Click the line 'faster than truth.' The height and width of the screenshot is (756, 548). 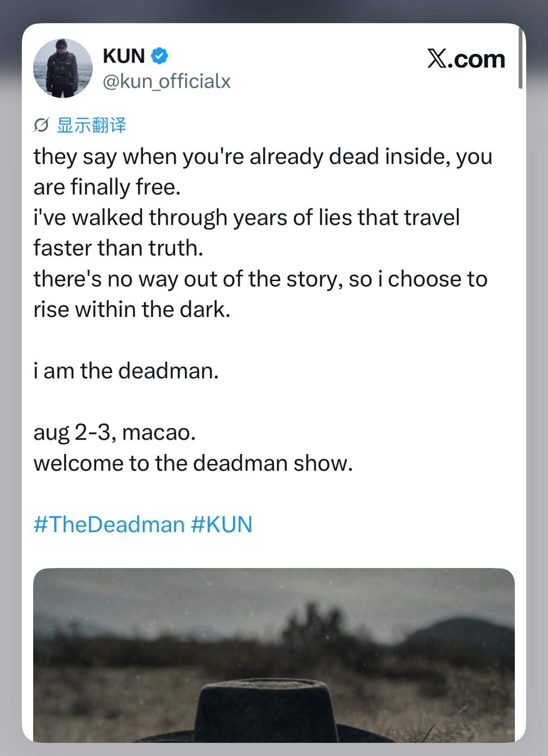[x=118, y=248]
